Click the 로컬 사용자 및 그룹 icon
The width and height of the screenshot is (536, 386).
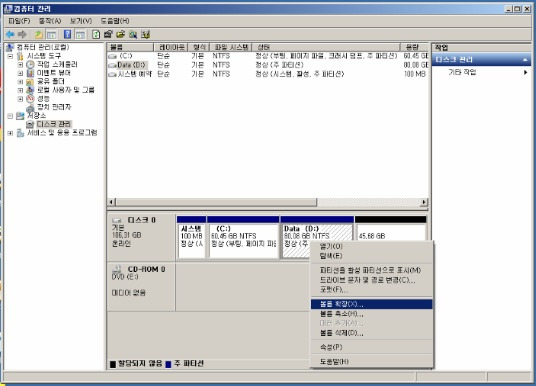(30, 90)
